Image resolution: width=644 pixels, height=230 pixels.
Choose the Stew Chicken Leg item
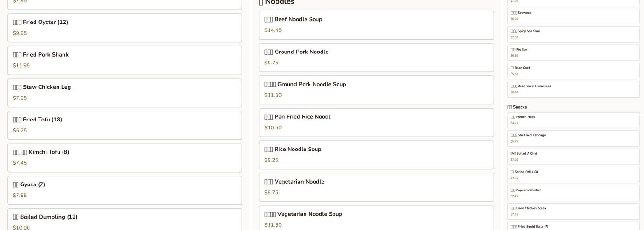click(x=125, y=93)
